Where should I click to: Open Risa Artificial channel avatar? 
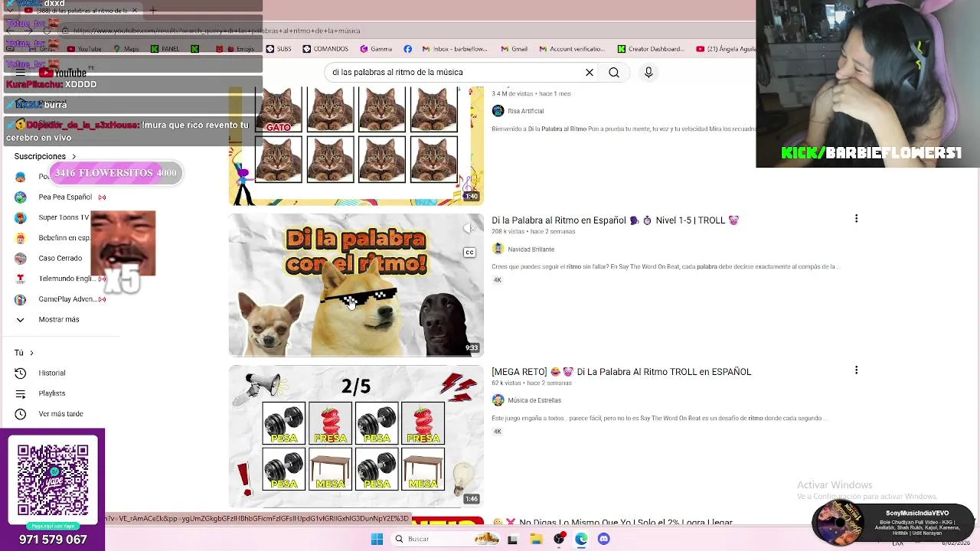click(498, 111)
